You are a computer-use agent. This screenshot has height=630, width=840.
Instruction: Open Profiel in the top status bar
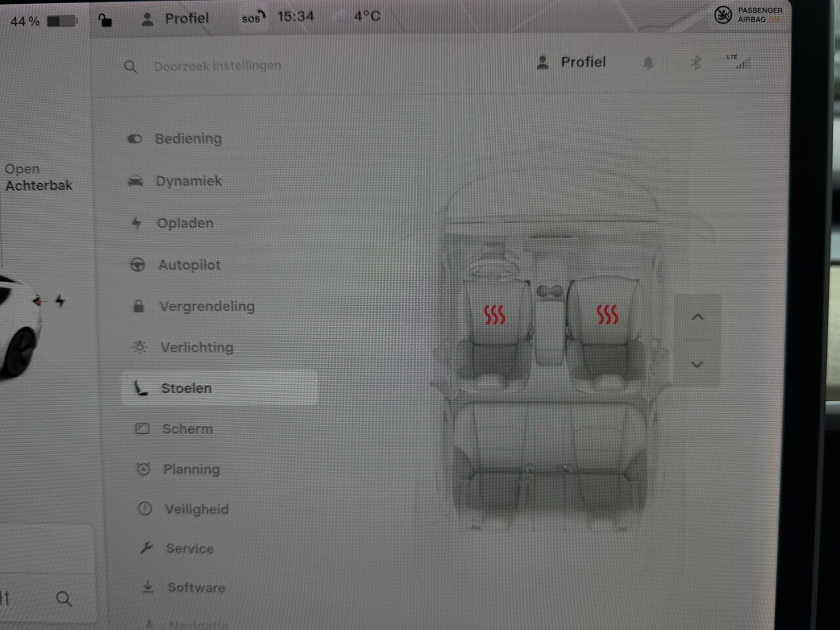pos(175,18)
